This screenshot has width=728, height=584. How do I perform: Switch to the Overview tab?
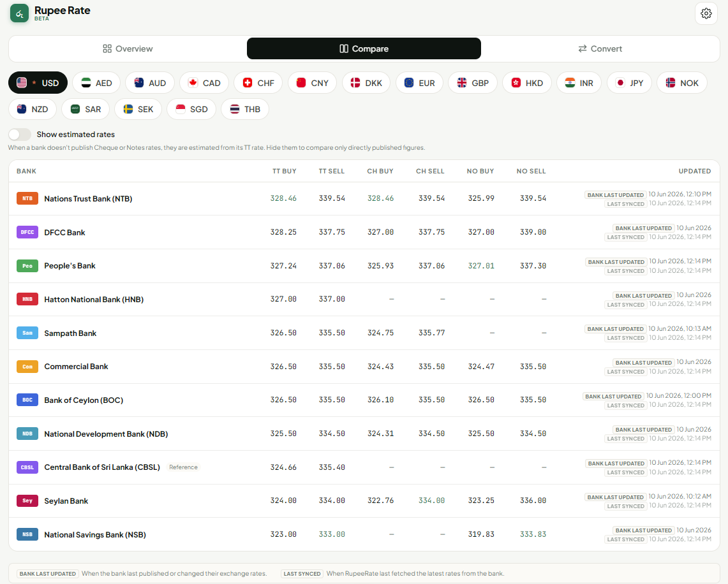(128, 48)
